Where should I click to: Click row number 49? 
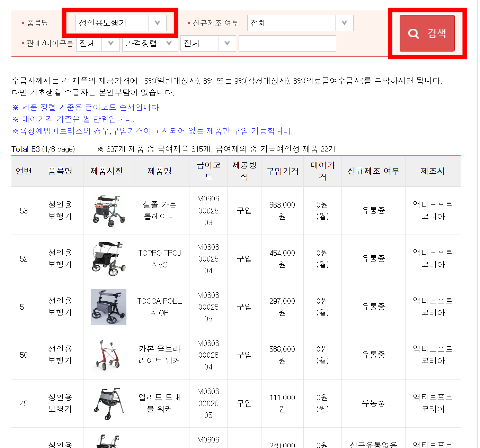(24, 403)
